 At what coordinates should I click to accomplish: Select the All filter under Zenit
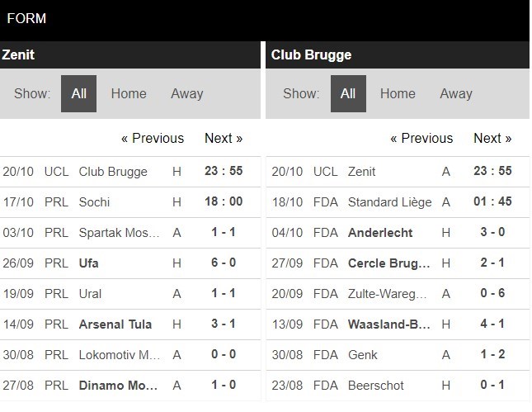tap(78, 93)
